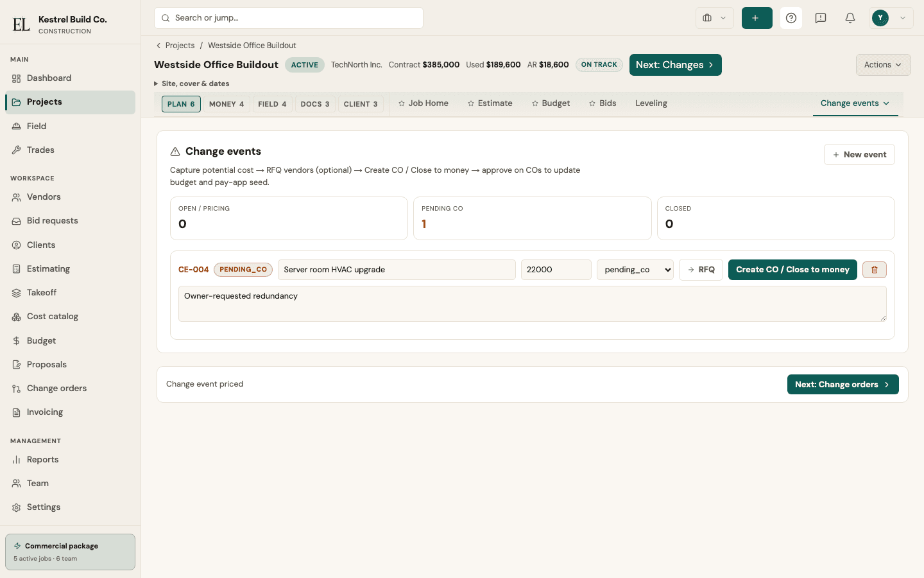
Task: Switch to the PLAN 6 group tab
Action: coord(181,104)
